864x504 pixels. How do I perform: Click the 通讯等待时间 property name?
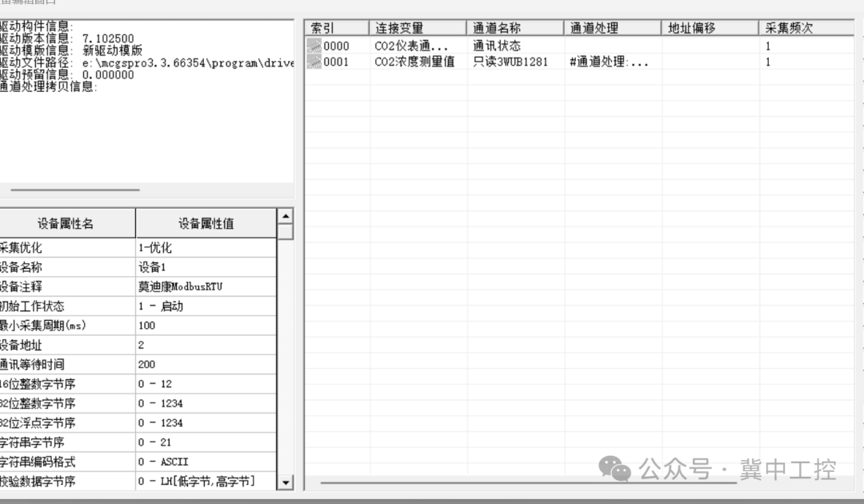[67, 365]
